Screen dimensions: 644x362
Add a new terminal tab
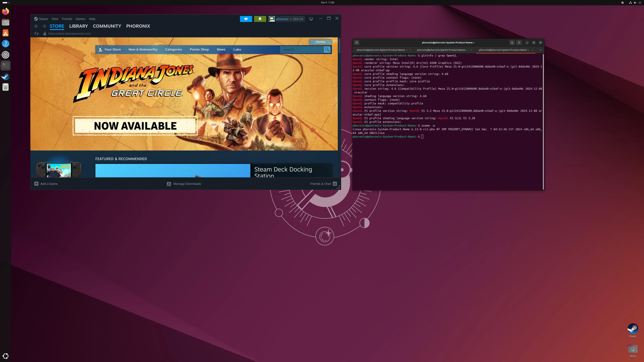point(357,42)
